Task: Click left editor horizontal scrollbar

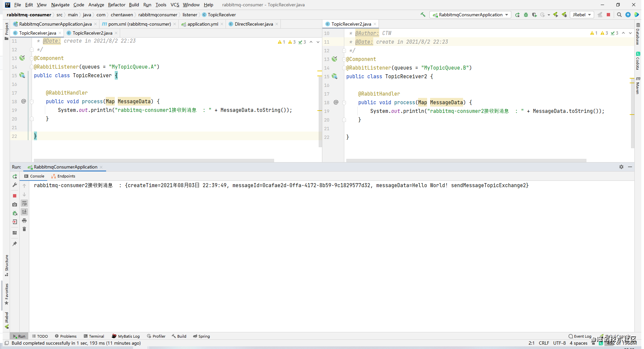Action: (154, 160)
